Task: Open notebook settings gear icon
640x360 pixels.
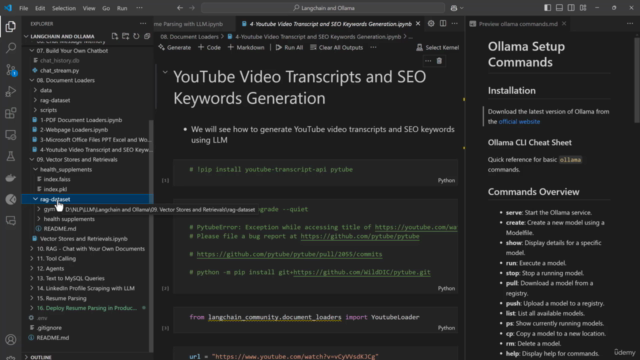Action: point(431,24)
